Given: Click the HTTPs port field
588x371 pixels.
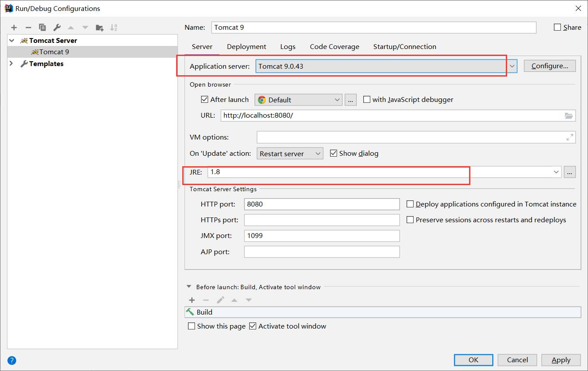Looking at the screenshot, I should [322, 220].
